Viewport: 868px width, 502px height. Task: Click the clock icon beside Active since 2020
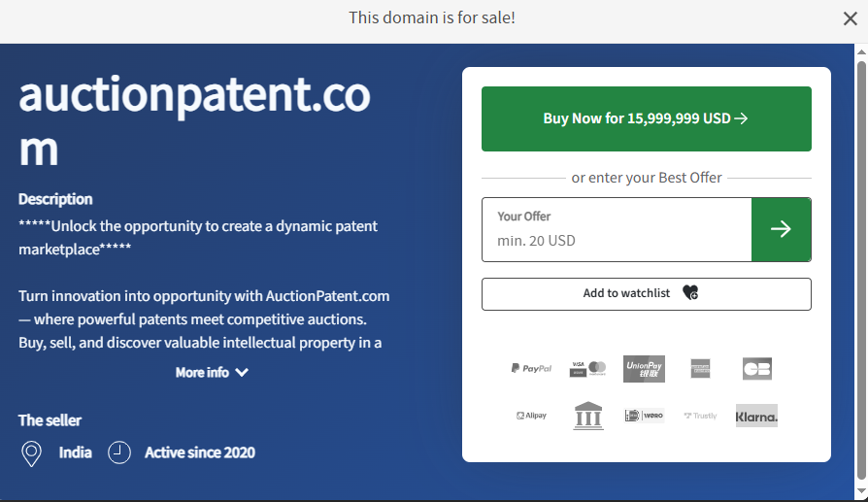click(x=119, y=452)
